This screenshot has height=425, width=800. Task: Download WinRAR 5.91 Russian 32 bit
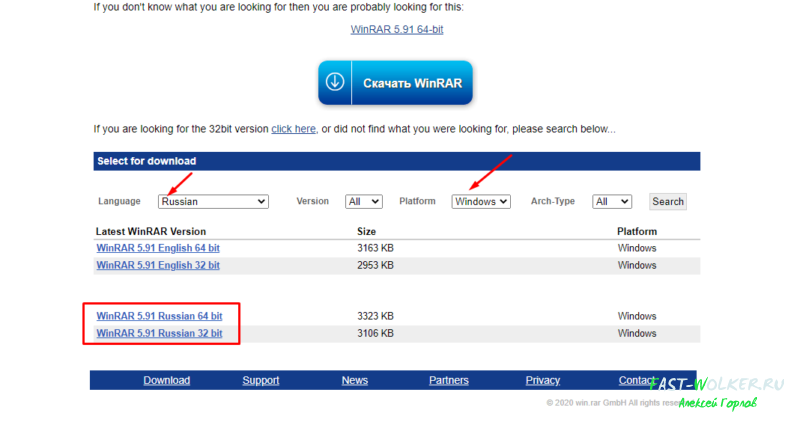(159, 333)
